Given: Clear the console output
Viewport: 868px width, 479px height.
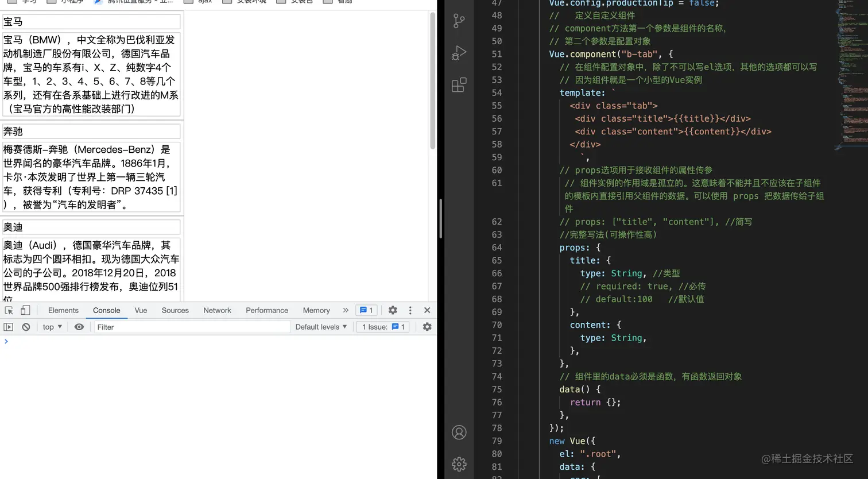Looking at the screenshot, I should coord(26,327).
